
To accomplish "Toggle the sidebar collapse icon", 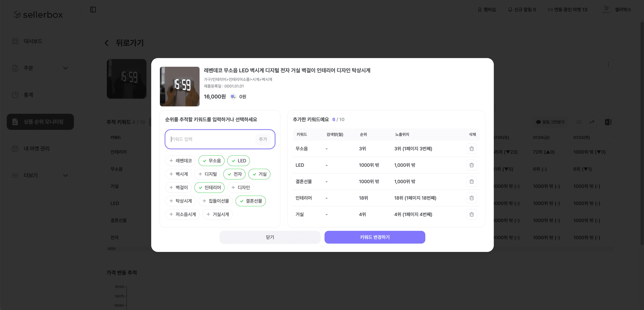I will pyautogui.click(x=93, y=10).
